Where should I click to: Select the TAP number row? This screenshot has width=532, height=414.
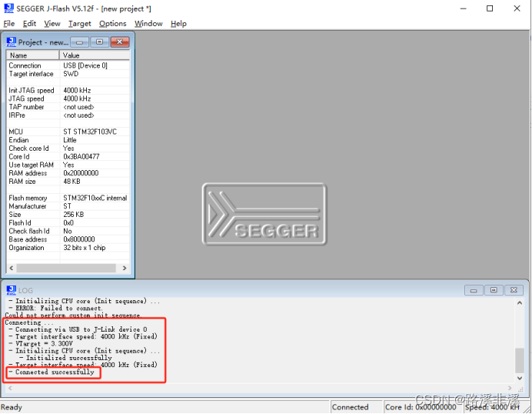68,107
